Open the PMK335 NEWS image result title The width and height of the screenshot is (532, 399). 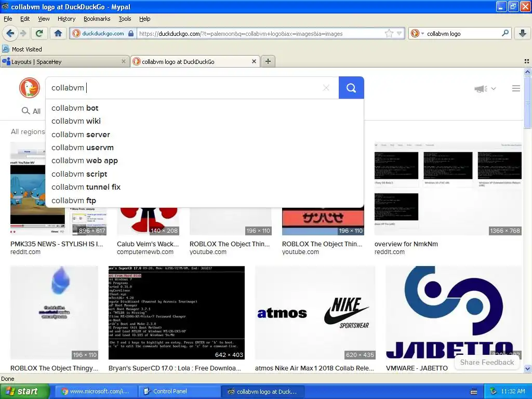pyautogui.click(x=57, y=244)
